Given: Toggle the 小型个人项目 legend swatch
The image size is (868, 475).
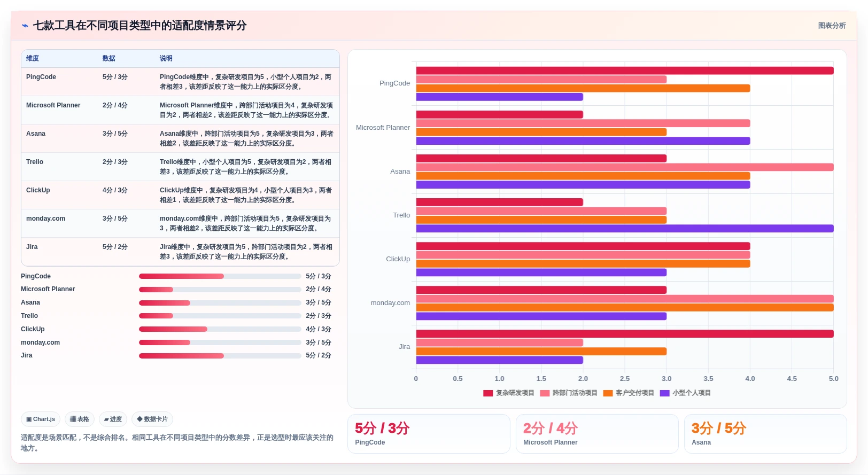Looking at the screenshot, I should pyautogui.click(x=664, y=393).
